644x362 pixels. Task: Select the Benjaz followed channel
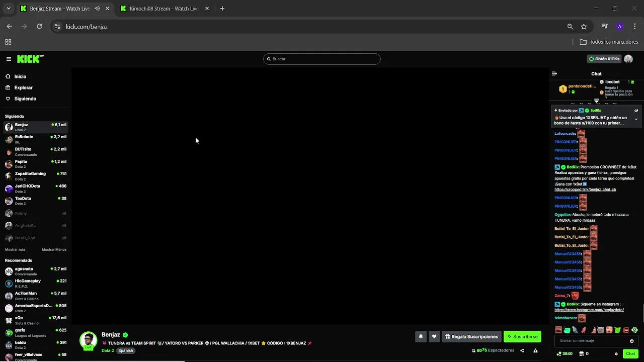pos(35,127)
